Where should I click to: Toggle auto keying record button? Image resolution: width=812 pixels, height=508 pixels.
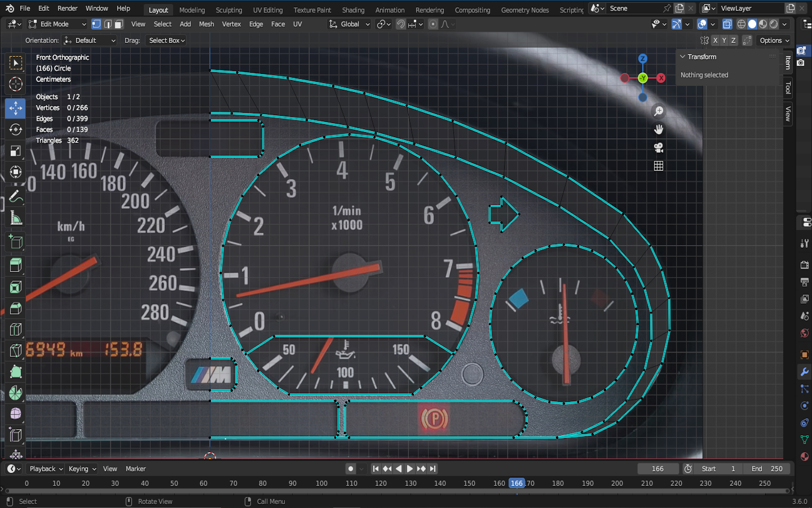coord(351,468)
